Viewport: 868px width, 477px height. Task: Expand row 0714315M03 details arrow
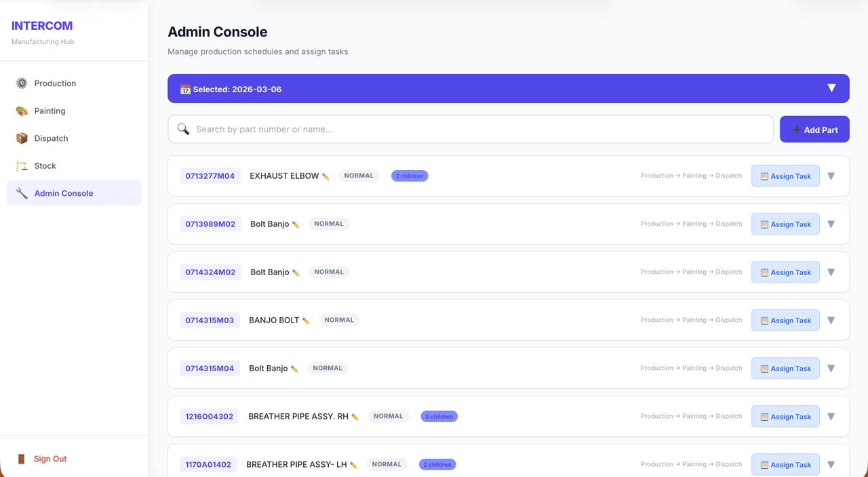[x=831, y=320]
